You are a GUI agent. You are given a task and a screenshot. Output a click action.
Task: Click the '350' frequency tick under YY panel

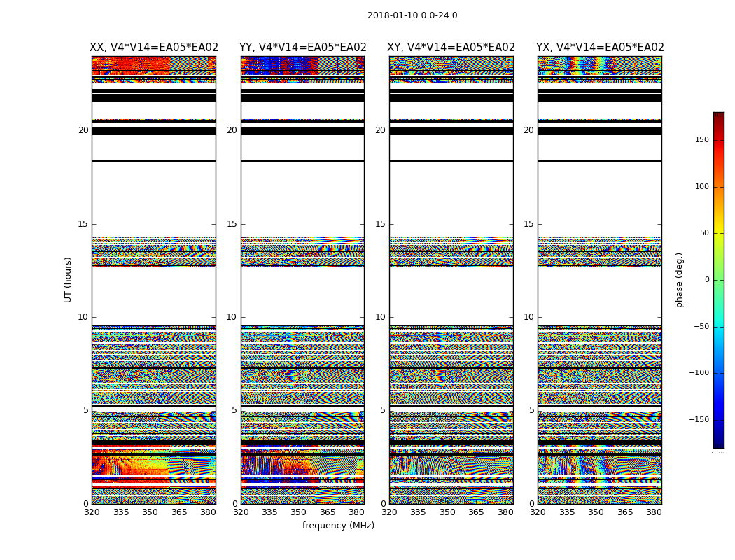[x=299, y=512]
